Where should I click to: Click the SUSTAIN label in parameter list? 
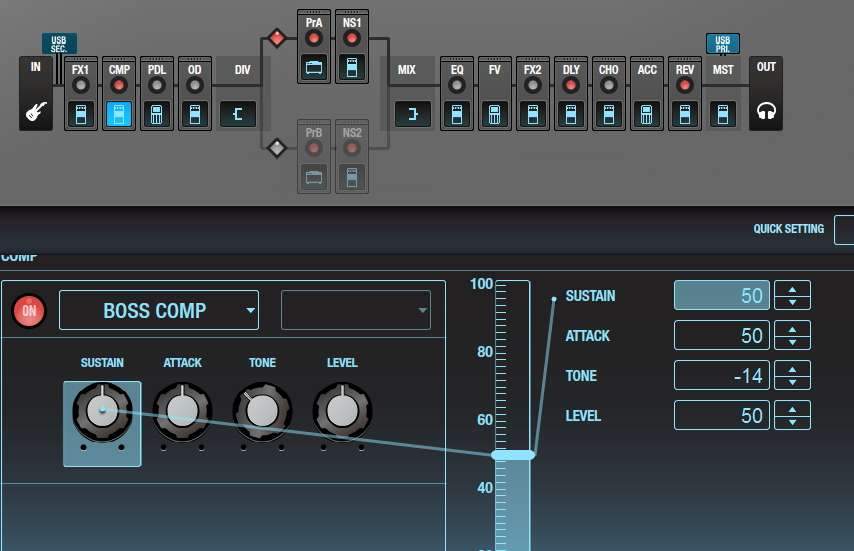[590, 296]
